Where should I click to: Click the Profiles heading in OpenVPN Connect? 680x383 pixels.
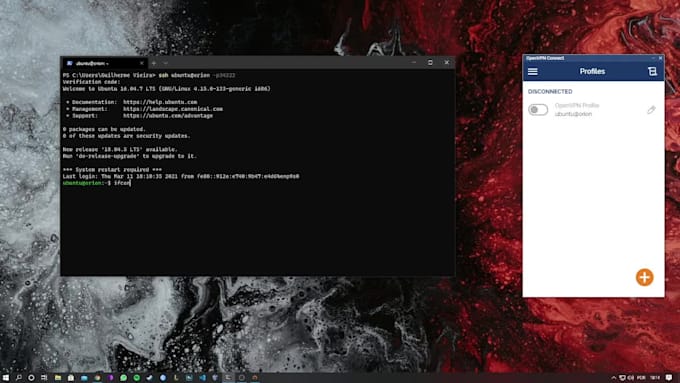(592, 72)
